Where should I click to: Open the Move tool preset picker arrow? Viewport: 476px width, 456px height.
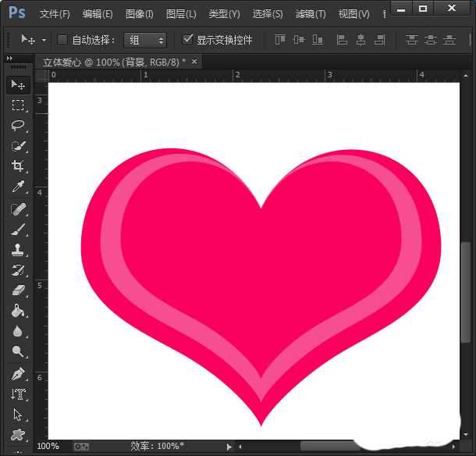[x=44, y=40]
